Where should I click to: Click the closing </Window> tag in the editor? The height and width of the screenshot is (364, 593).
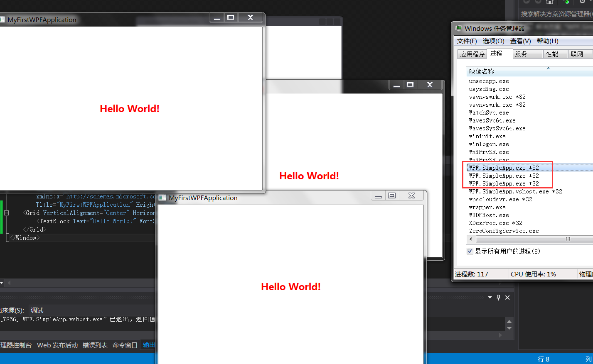(x=25, y=238)
